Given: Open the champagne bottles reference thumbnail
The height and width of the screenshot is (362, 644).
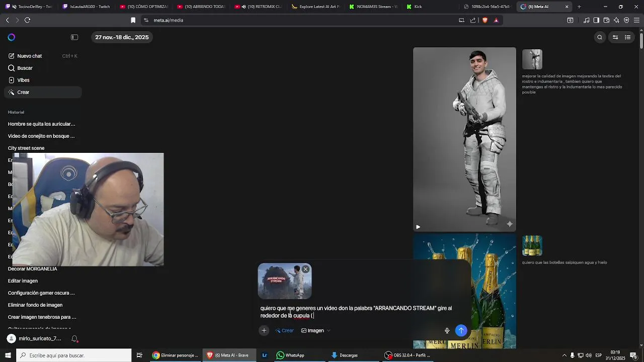Looking at the screenshot, I should 532,246.
